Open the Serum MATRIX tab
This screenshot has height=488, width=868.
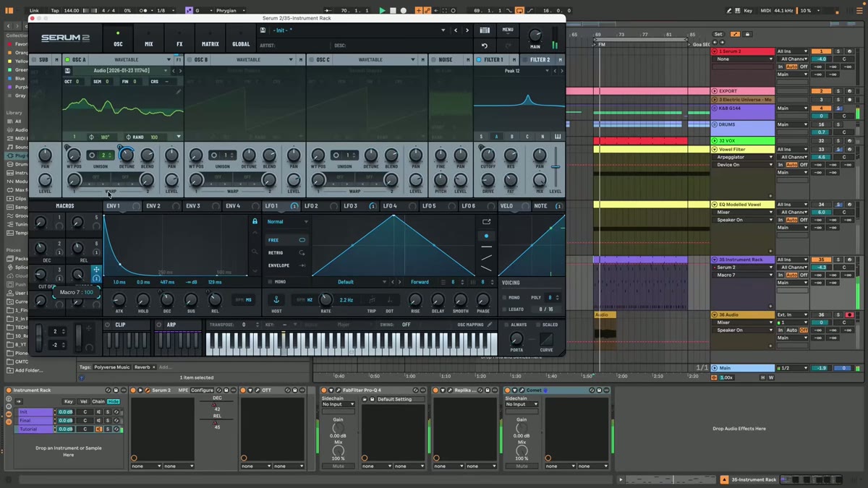tap(210, 38)
